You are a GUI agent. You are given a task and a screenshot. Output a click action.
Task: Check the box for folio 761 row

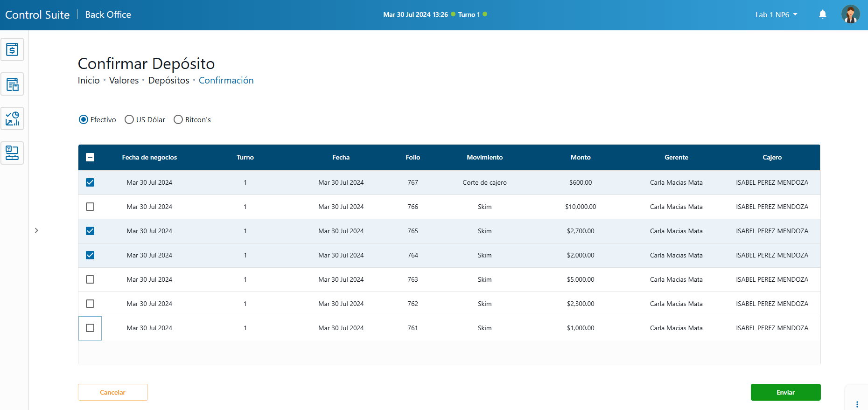click(90, 328)
